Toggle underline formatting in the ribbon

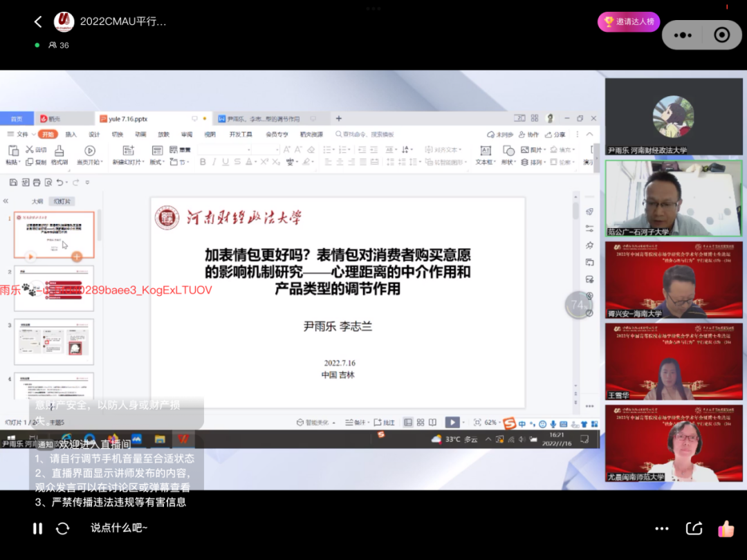tap(225, 162)
